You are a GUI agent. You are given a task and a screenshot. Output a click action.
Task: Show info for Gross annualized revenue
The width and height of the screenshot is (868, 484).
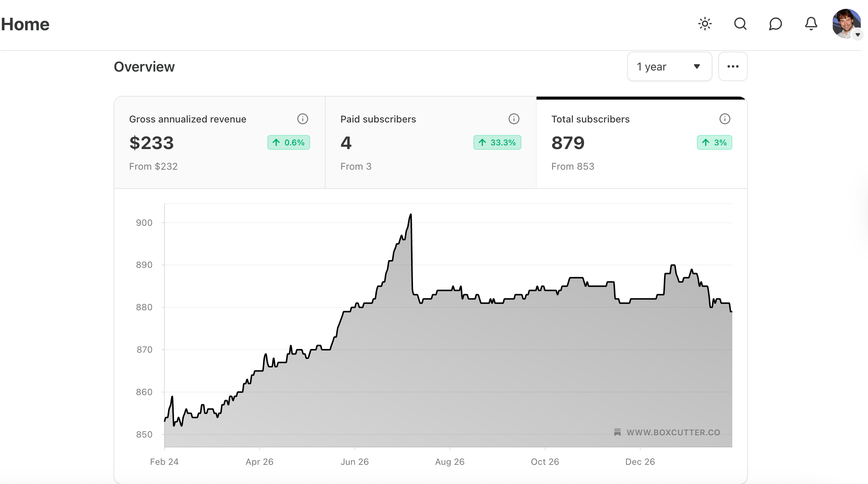pyautogui.click(x=302, y=119)
